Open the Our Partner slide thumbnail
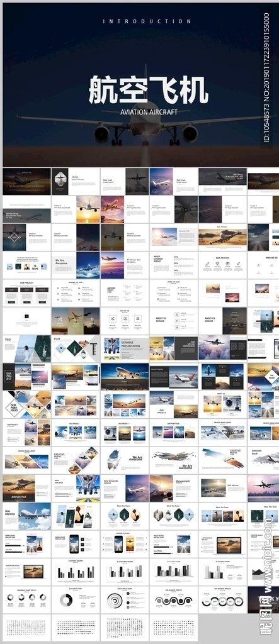The height and width of the screenshot is (644, 279). [222, 237]
